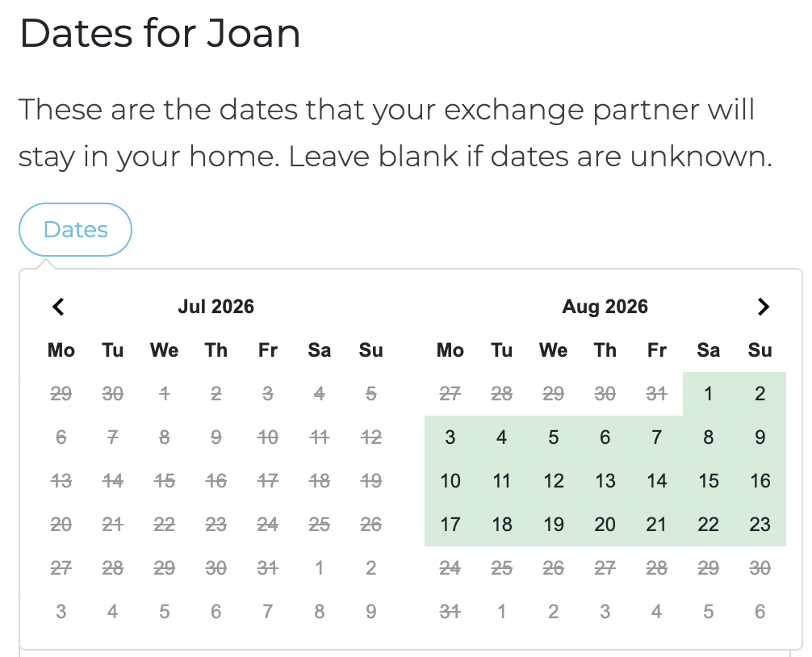The width and height of the screenshot is (812, 657).
Task: Select August 1 in calendar
Action: [709, 394]
